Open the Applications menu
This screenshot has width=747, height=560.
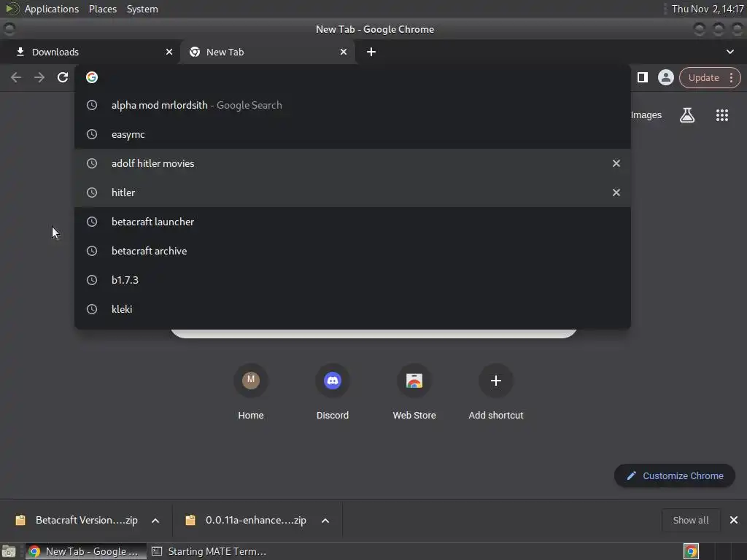click(52, 9)
